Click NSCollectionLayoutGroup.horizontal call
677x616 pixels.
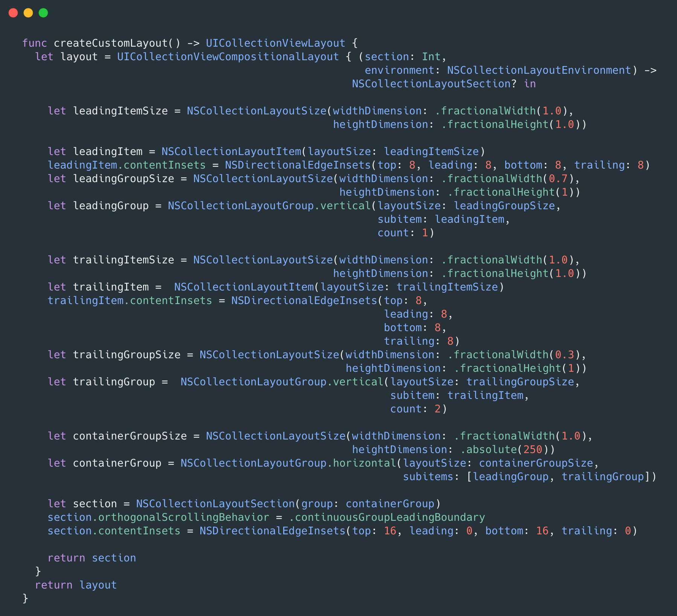point(288,463)
